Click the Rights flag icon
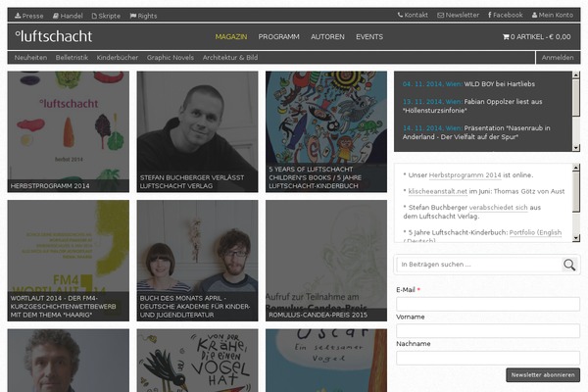588x392 pixels. [x=132, y=16]
